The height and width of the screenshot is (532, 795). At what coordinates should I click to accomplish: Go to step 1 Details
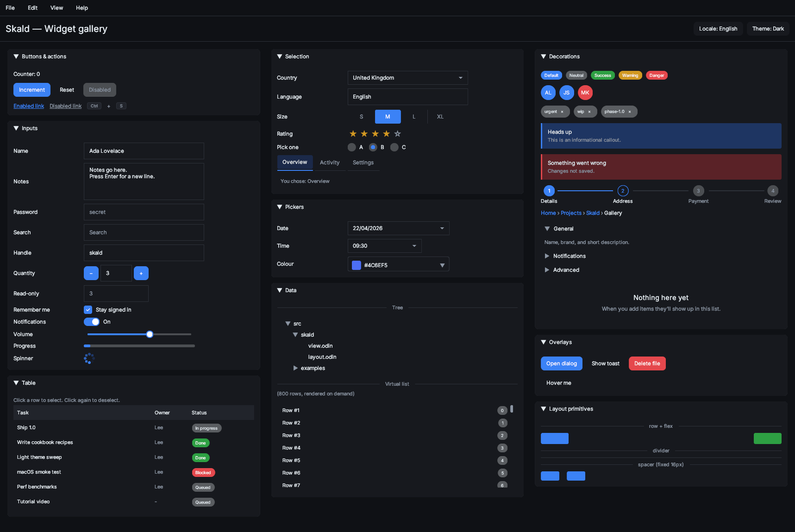point(549,191)
